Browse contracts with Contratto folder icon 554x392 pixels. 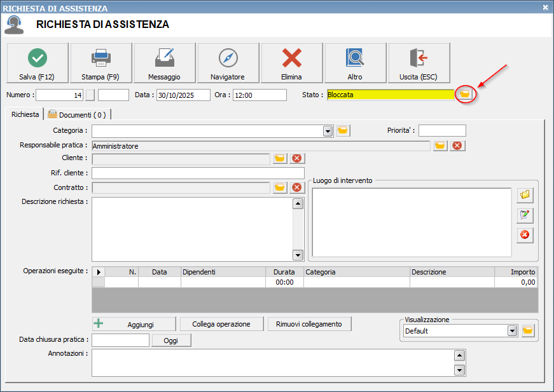pos(280,187)
